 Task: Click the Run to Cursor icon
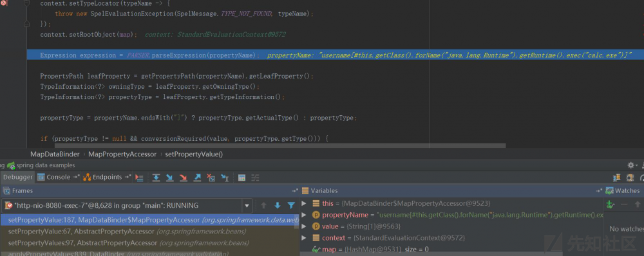tap(225, 178)
